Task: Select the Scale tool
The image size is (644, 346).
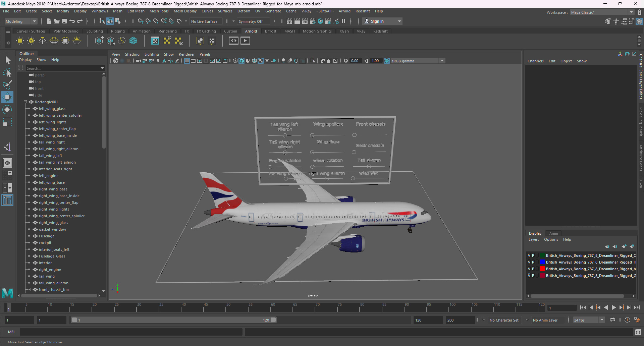Action: point(7,122)
